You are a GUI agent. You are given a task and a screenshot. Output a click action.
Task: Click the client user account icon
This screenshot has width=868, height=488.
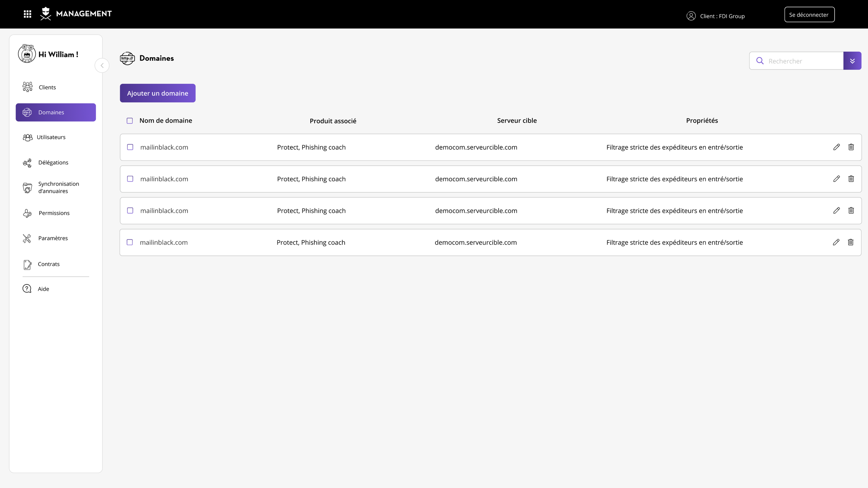[691, 16]
